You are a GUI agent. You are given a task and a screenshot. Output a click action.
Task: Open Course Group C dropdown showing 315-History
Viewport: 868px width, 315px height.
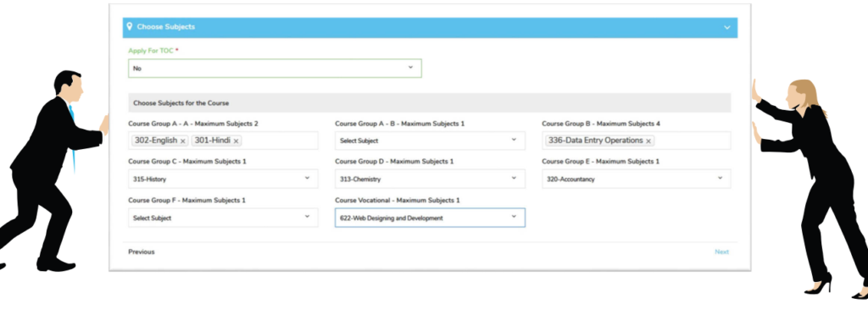click(223, 179)
